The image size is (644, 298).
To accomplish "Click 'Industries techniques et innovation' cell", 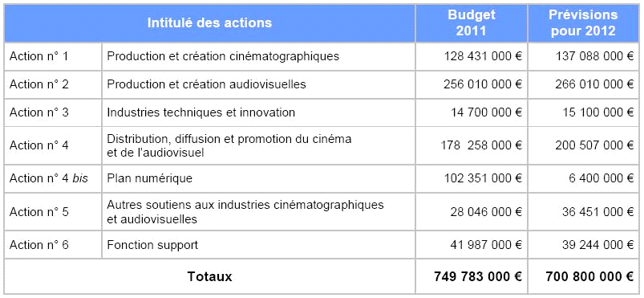I will [258, 112].
